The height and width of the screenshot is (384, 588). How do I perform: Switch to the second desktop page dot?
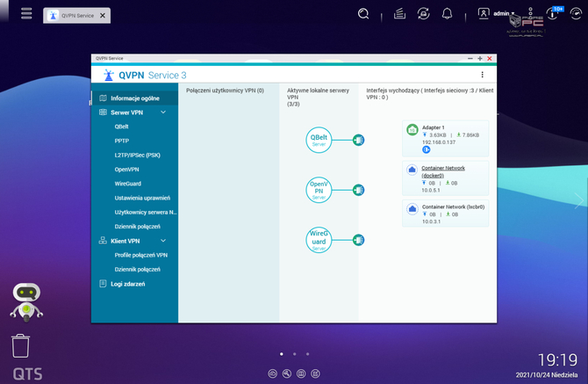point(295,354)
